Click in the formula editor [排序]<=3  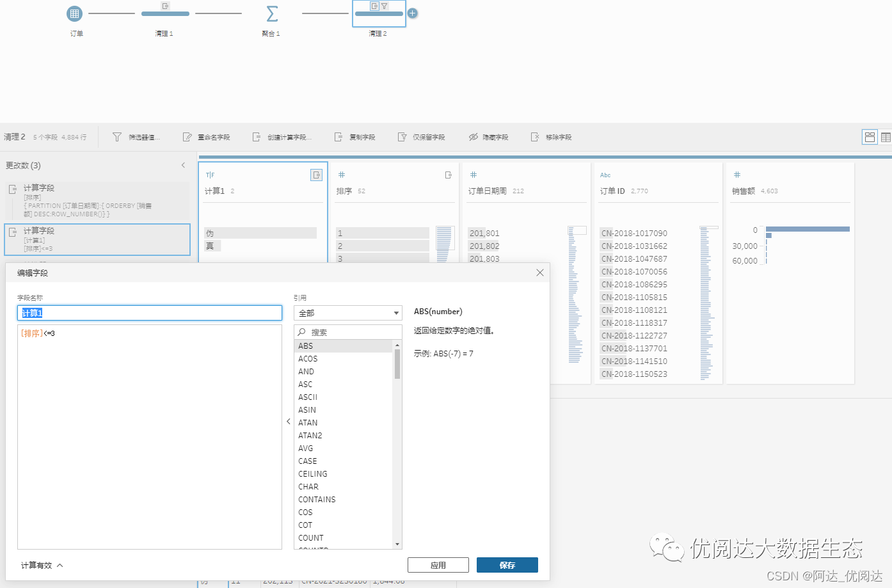pyautogui.click(x=150, y=437)
